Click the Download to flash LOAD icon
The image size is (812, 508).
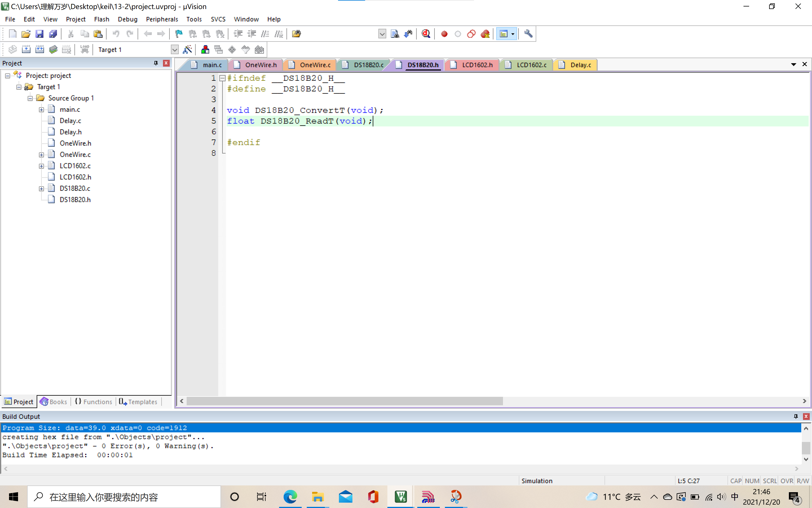tap(85, 50)
